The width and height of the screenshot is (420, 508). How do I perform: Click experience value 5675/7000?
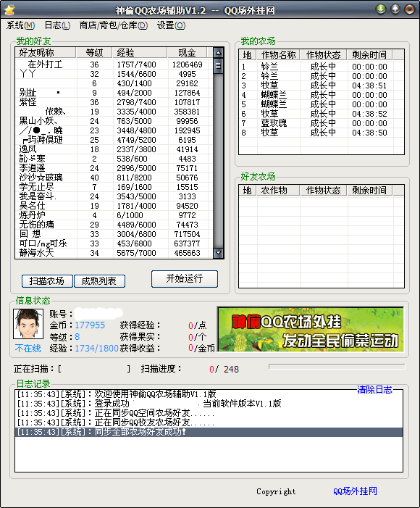[136, 253]
